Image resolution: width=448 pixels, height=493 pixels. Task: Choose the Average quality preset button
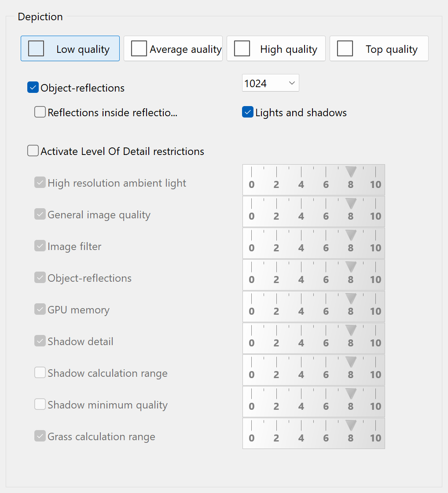coord(173,48)
